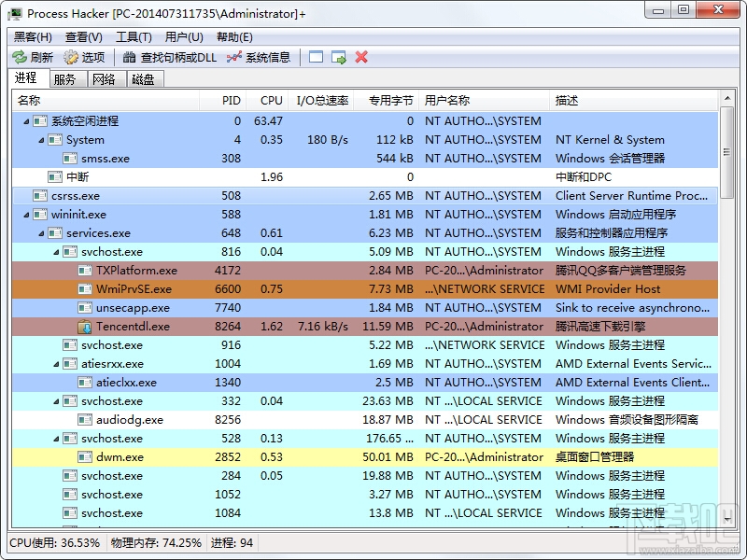Sort by the CPU column header
This screenshot has width=747, height=560.
268,101
